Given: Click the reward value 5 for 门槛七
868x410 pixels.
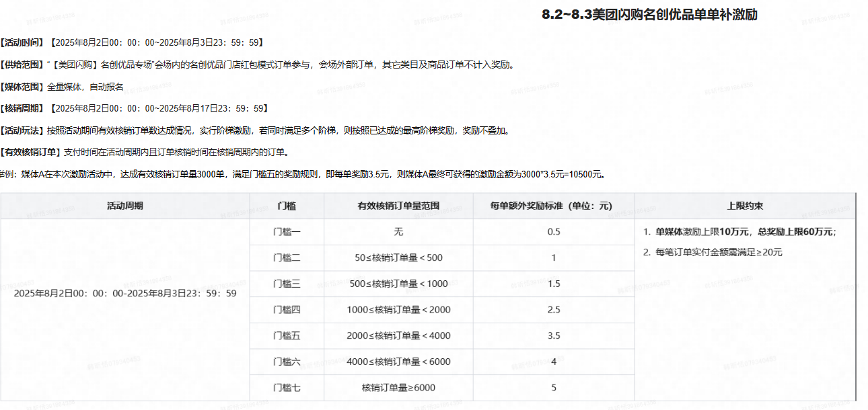Looking at the screenshot, I should 554,388.
